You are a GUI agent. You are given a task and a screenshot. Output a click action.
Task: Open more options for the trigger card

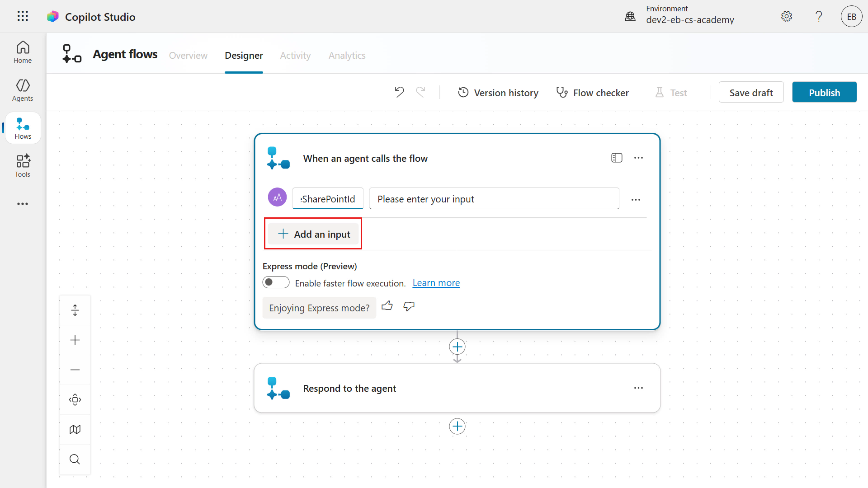638,158
